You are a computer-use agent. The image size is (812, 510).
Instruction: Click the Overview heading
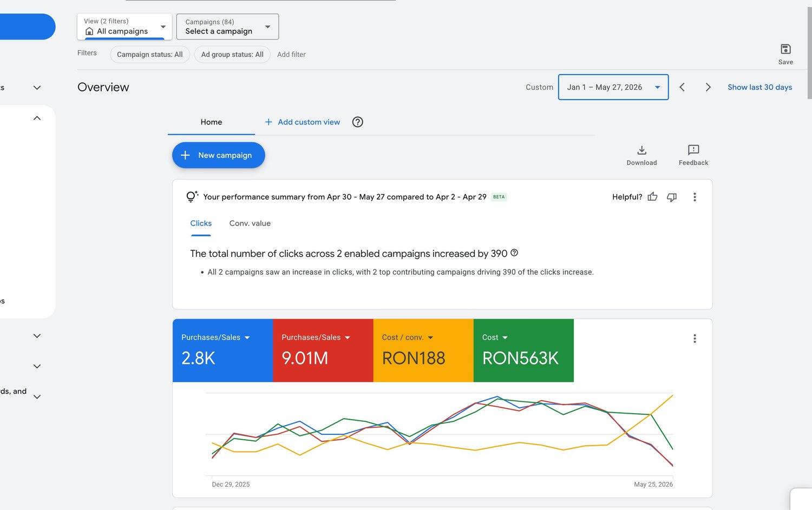pos(103,87)
